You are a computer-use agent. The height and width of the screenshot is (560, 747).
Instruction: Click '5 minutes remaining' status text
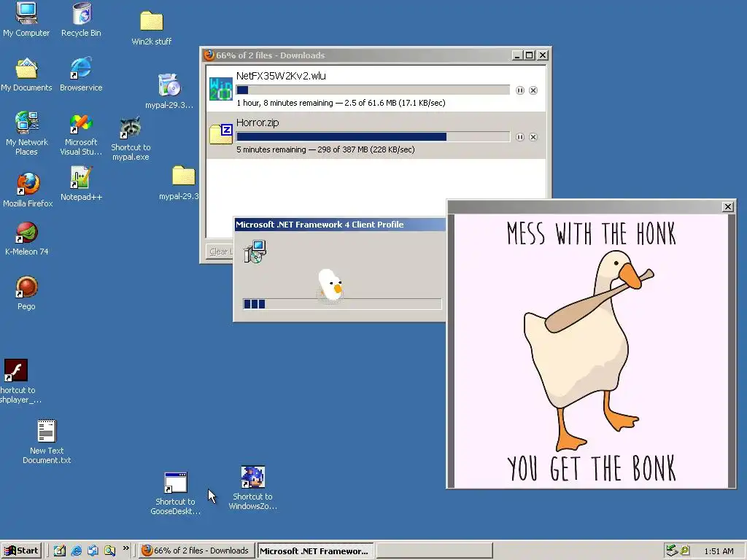tap(271, 149)
